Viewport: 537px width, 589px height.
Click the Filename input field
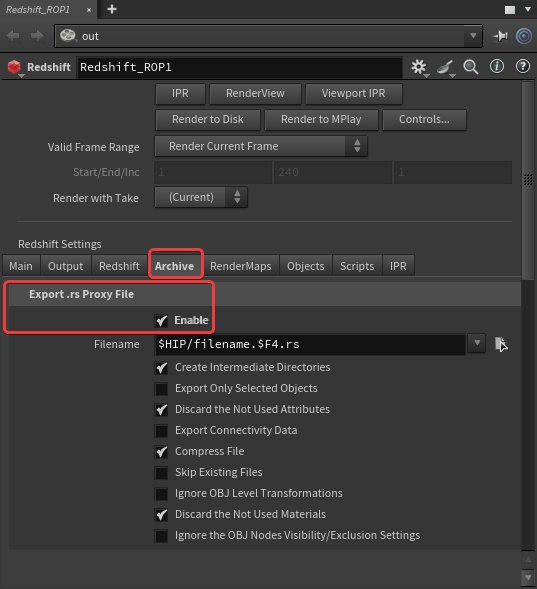[x=310, y=344]
